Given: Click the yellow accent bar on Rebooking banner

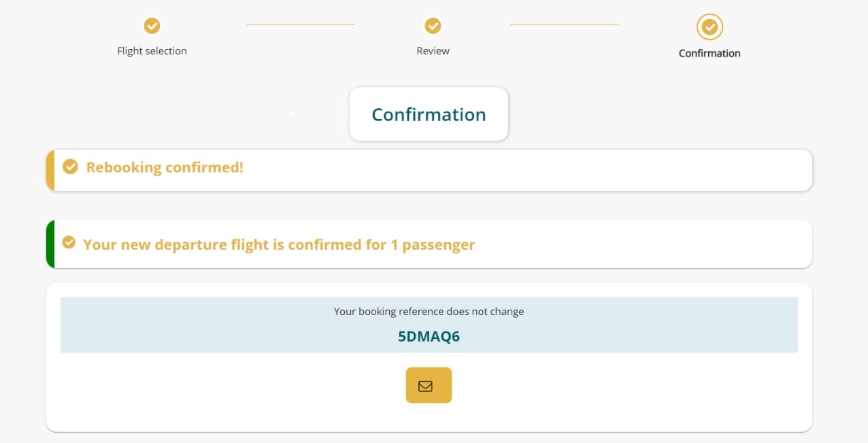Looking at the screenshot, I should [50, 170].
